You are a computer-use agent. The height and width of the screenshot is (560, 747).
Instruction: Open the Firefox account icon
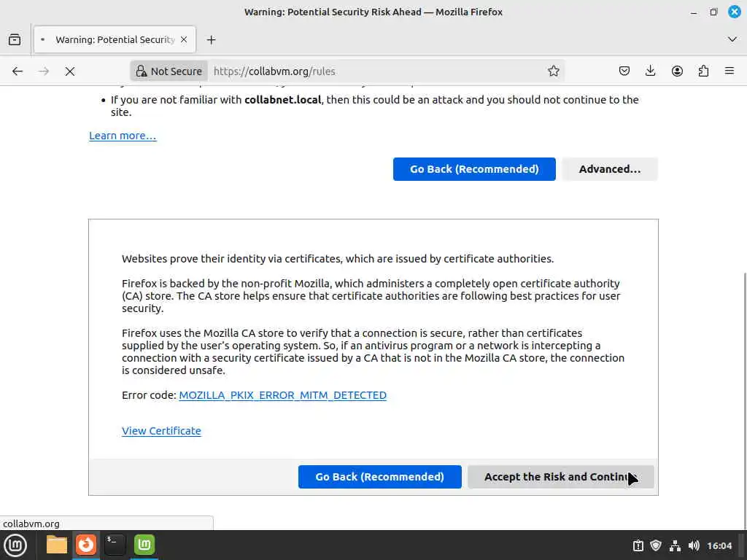coord(677,71)
